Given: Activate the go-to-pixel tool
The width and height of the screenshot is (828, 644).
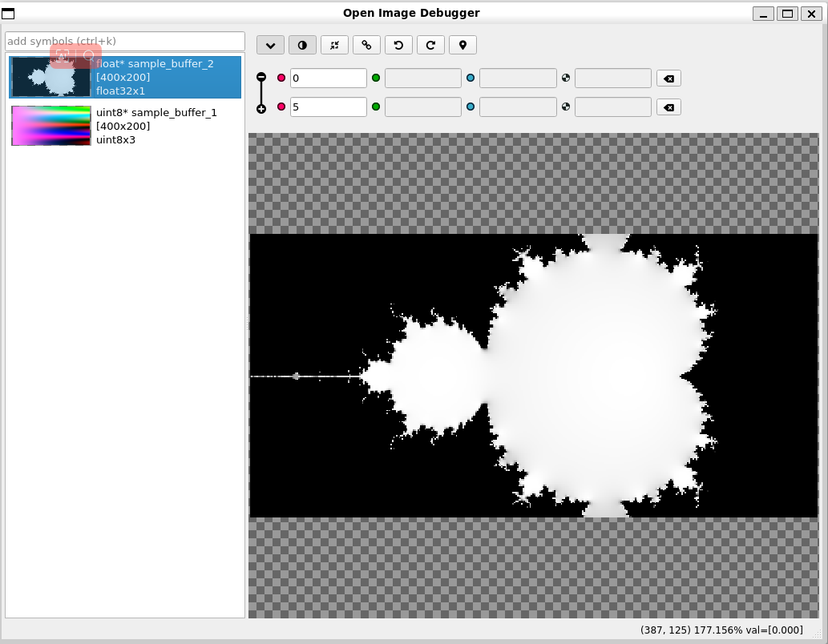Looking at the screenshot, I should [x=462, y=45].
